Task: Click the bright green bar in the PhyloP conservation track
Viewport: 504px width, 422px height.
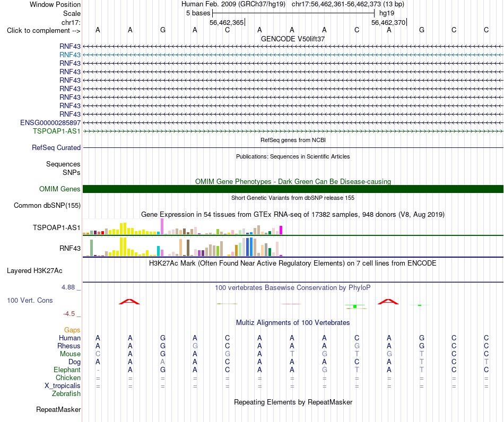Action: point(355,306)
